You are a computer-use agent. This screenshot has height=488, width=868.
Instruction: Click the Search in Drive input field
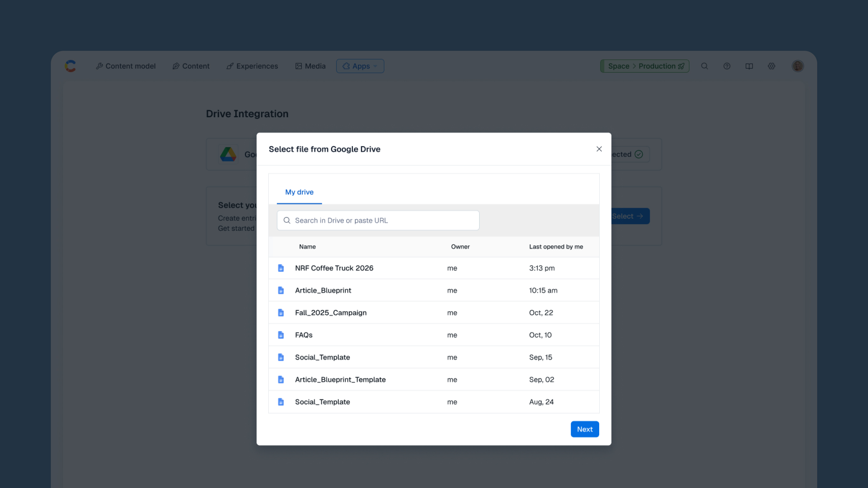(377, 220)
